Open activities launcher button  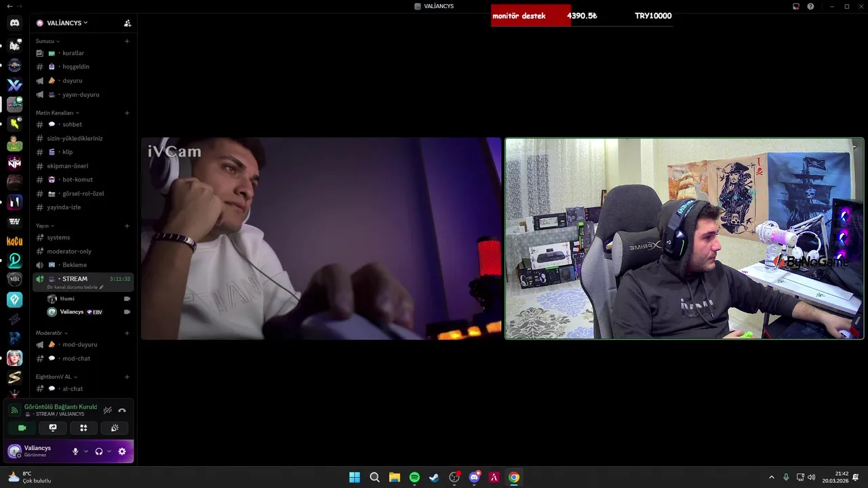(83, 428)
